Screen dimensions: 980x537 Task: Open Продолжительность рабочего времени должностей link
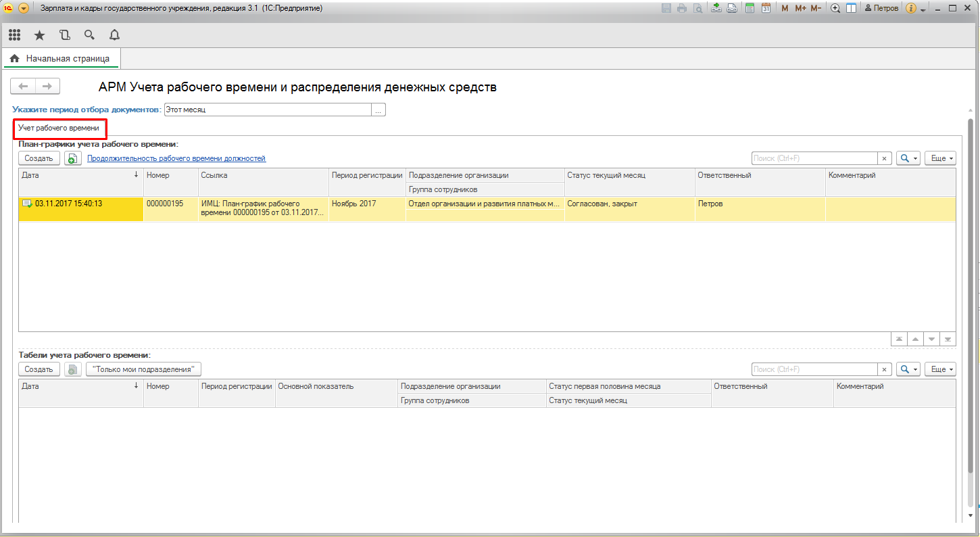(176, 158)
